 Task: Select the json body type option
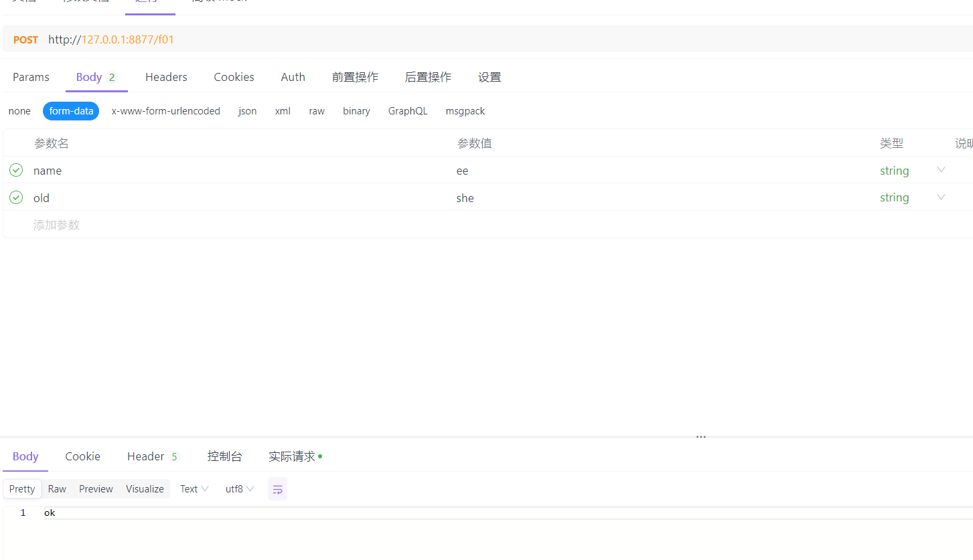(x=247, y=111)
